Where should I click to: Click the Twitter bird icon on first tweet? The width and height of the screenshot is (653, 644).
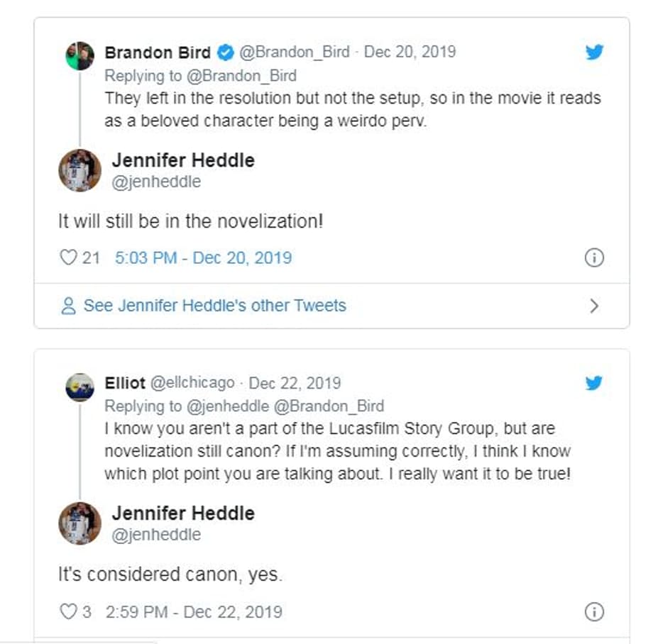coord(594,52)
